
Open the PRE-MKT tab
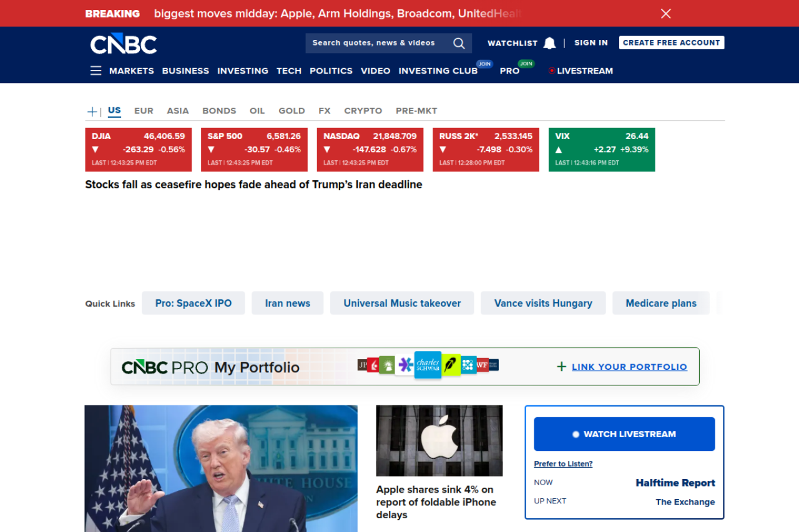click(x=416, y=111)
